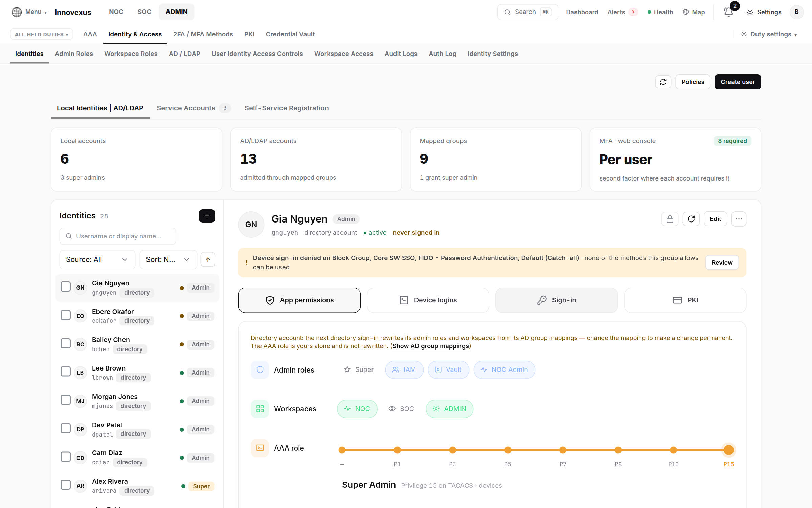This screenshot has width=812, height=508.
Task: Click the Health status indicator
Action: click(660, 12)
